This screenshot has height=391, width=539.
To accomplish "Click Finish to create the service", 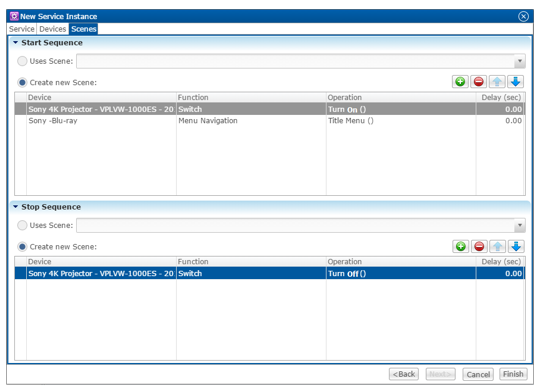I will click(513, 374).
